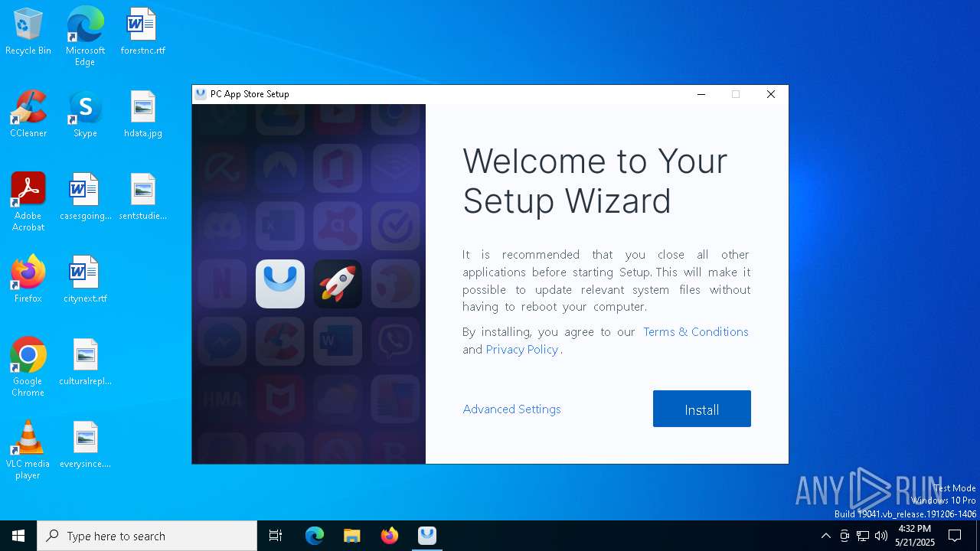Minimize the PC App Store Setup window
The width and height of the screenshot is (980, 551).
point(701,94)
